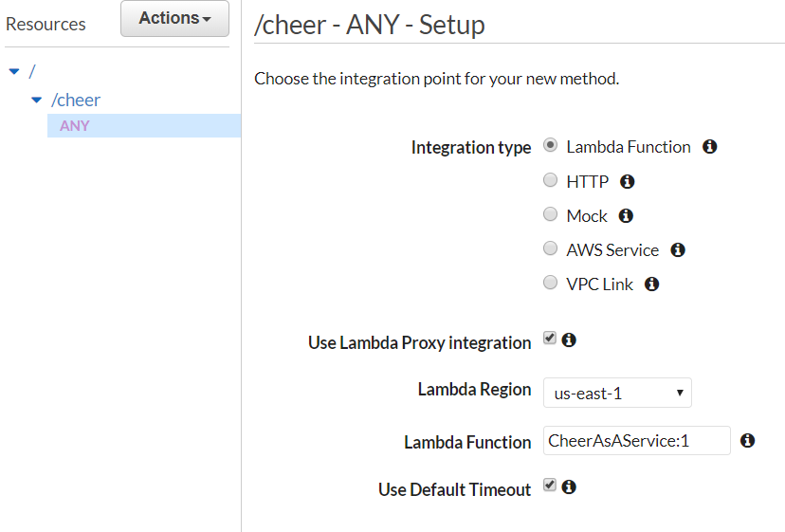Click info icon beside HTTP option
Image resolution: width=785 pixels, height=532 pixels.
click(627, 181)
